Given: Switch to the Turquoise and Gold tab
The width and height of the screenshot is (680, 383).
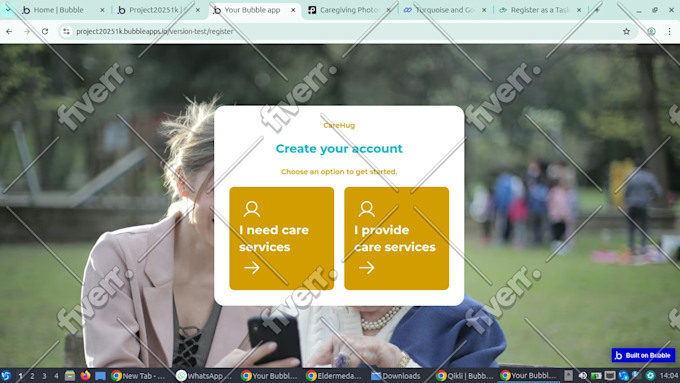Looking at the screenshot, I should click(x=445, y=10).
